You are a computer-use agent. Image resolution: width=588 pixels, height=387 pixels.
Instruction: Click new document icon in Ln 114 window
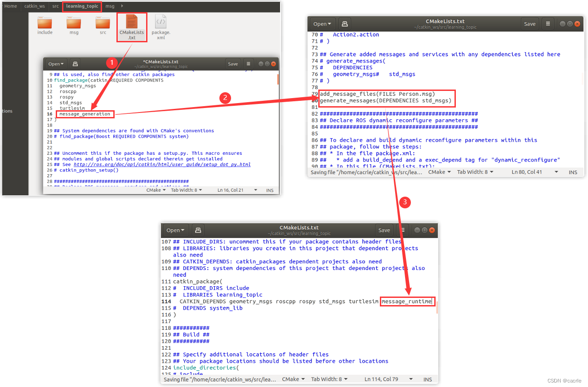198,230
